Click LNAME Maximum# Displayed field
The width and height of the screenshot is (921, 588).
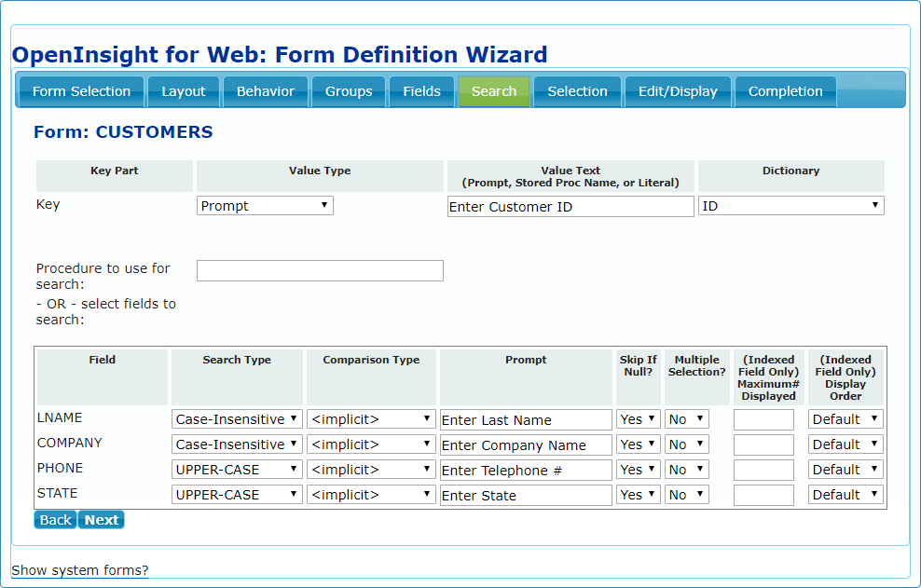763,420
